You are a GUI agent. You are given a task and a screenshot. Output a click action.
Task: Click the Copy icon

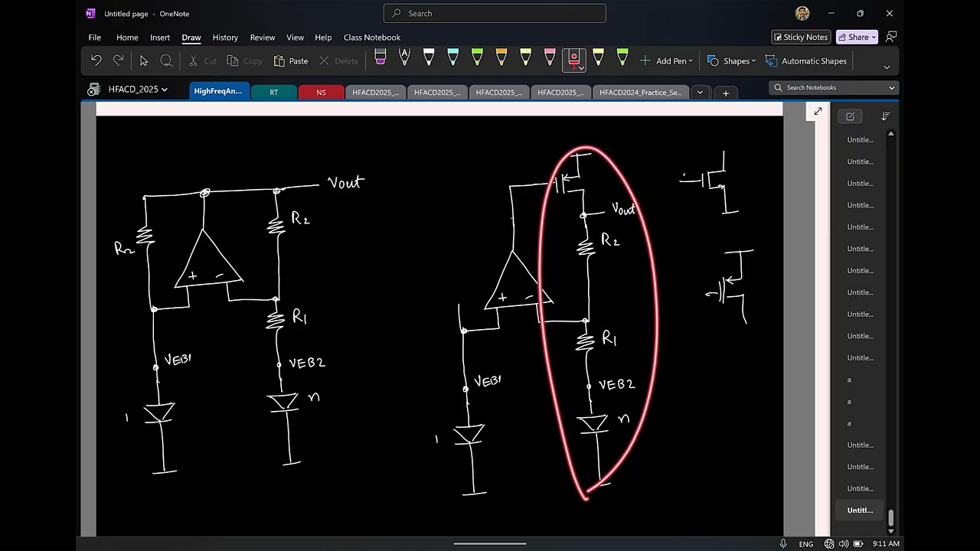[233, 60]
